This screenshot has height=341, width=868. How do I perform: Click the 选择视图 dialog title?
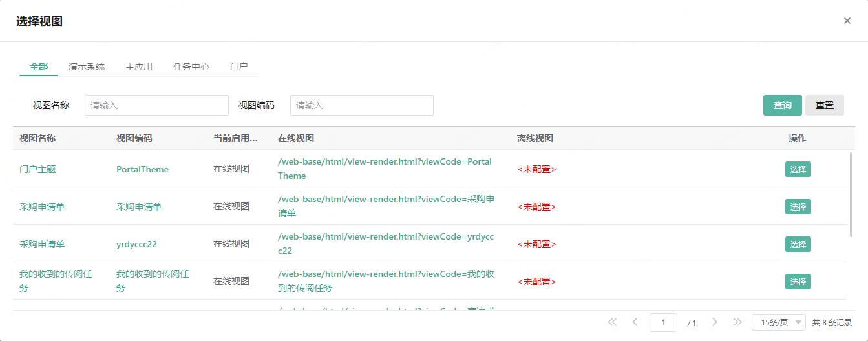pos(39,21)
